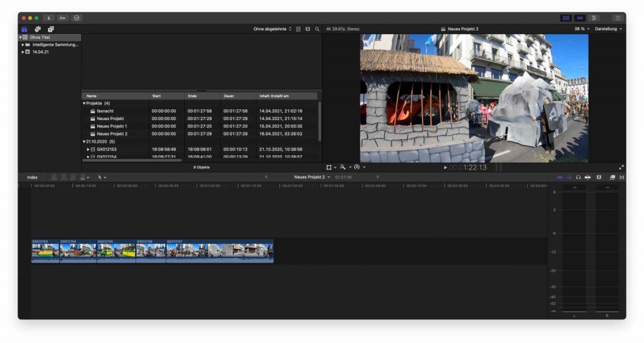Toggle snapping in timeline
This screenshot has width=644, height=343.
point(588,178)
